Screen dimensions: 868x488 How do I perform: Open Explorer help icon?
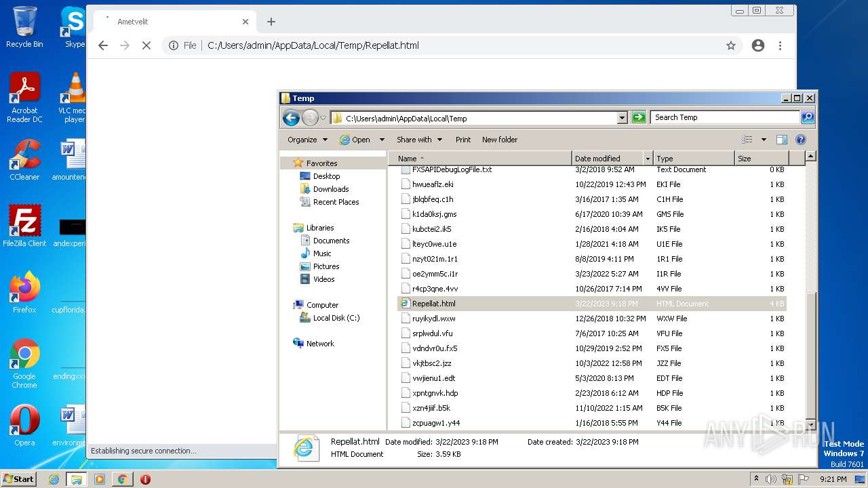point(800,140)
